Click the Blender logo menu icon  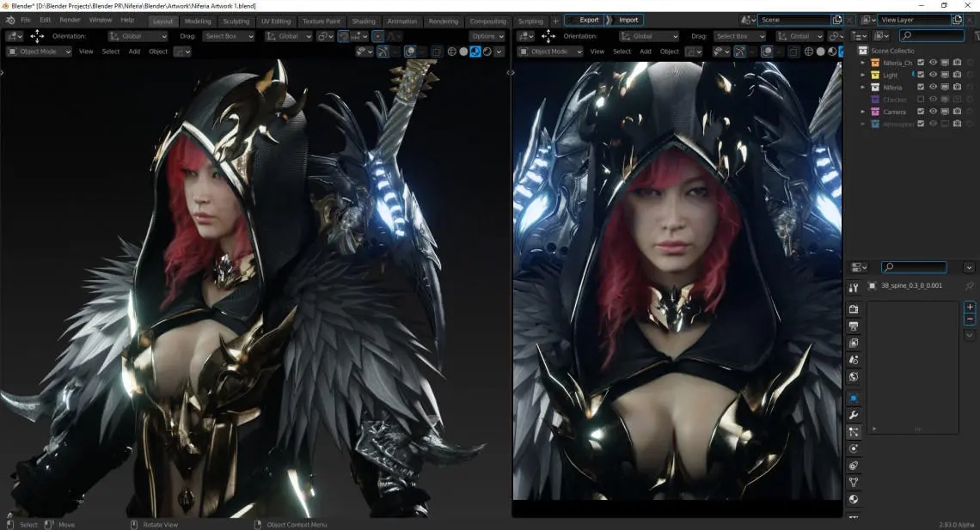pyautogui.click(x=10, y=20)
